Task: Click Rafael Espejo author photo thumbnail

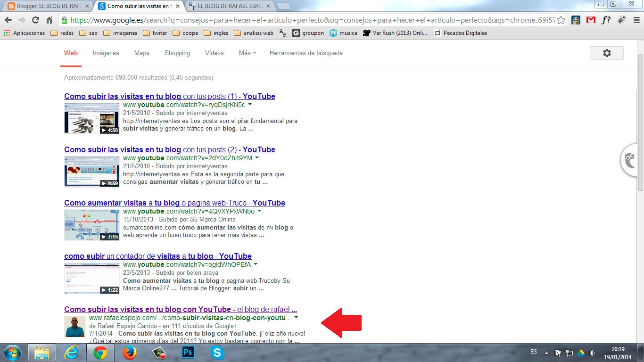Action: pyautogui.click(x=75, y=326)
